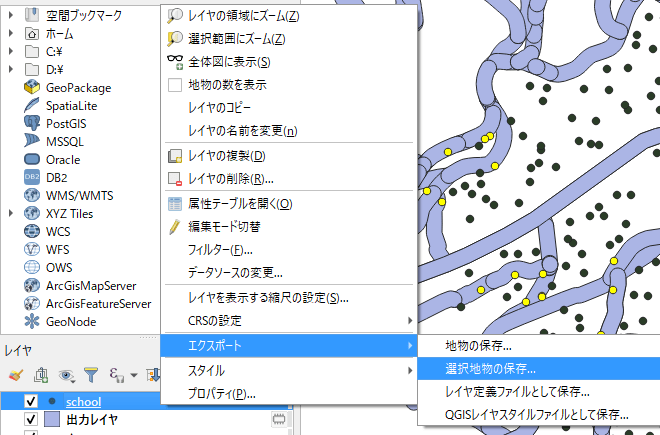Screen dimensions: 660x435
Task: Choose レイヤの複製(D)
Action: tap(289, 156)
